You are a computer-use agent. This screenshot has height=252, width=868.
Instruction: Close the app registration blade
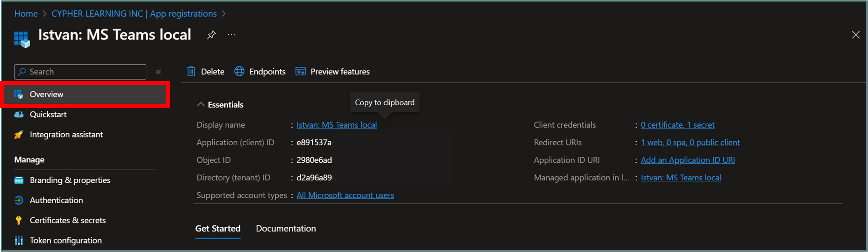[856, 35]
